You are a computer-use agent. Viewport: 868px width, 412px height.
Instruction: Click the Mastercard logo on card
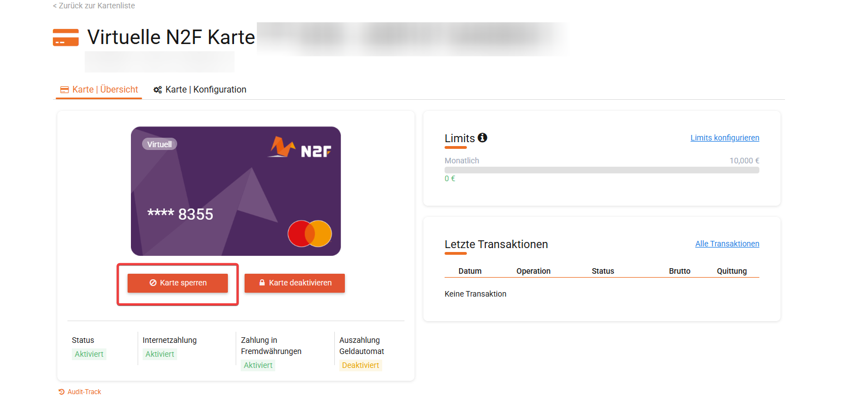[310, 234]
